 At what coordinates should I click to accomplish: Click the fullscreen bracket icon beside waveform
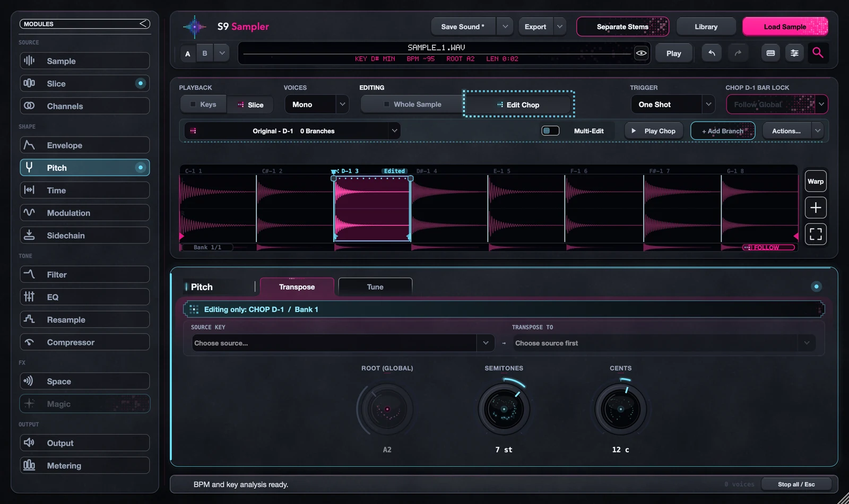[x=816, y=234]
